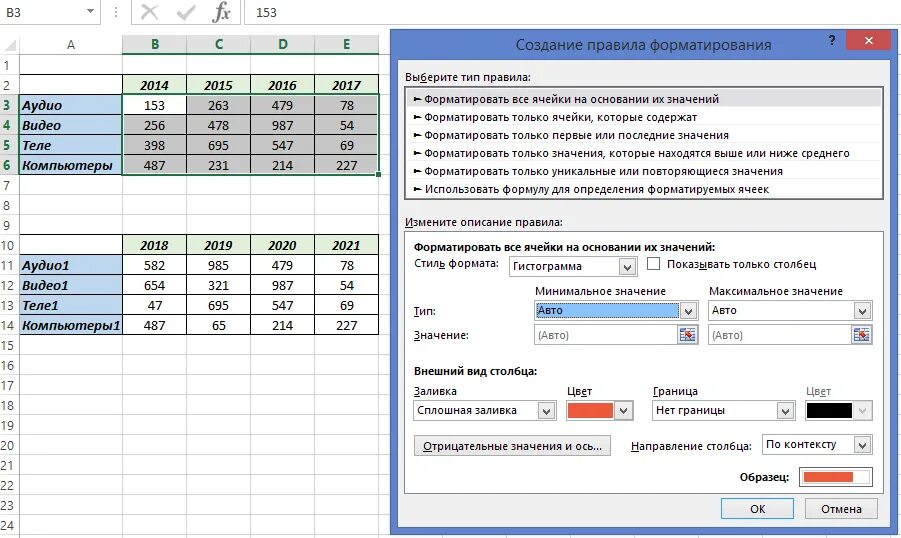The height and width of the screenshot is (538, 901).
Task: Select column A header
Action: click(71, 44)
